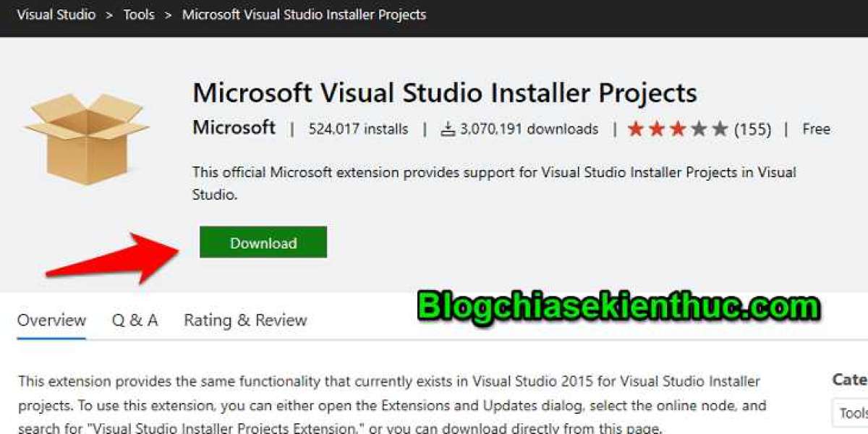Click the cardboard box extension logo
This screenshot has width=868, height=434.
coord(87,137)
